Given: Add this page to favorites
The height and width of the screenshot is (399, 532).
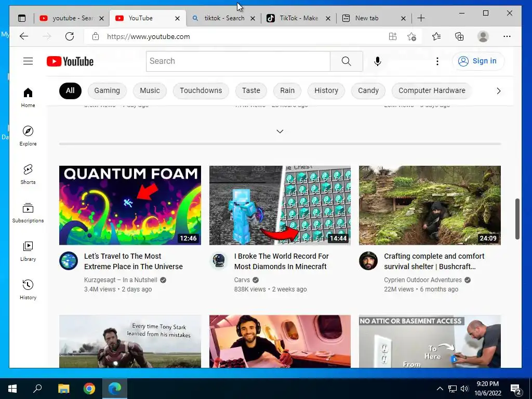Looking at the screenshot, I should [411, 36].
